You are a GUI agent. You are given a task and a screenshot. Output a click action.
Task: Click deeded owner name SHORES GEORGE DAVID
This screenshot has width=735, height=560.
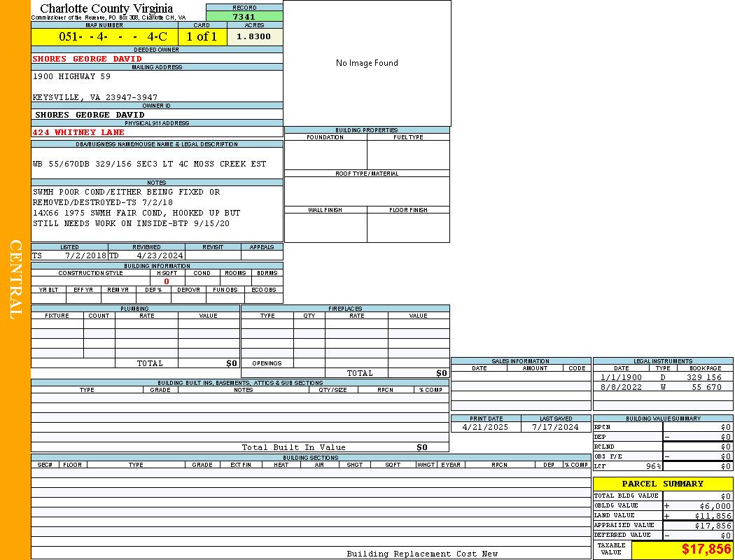87,59
